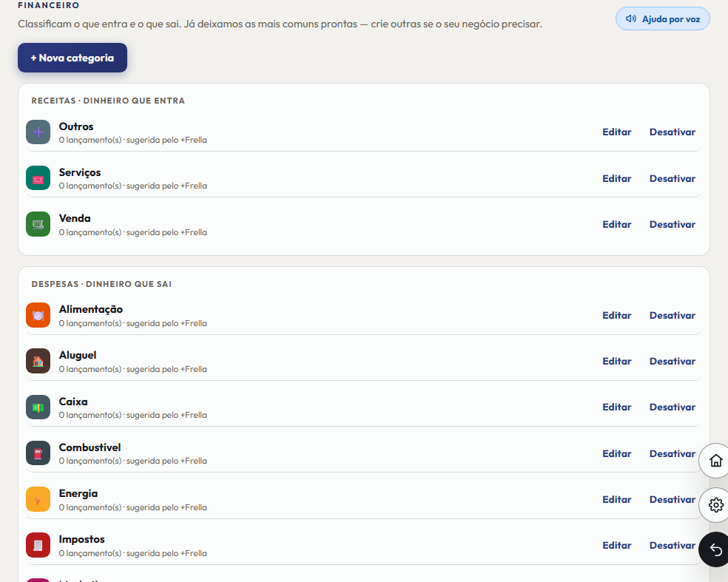Edit the Outros category
This screenshot has width=728, height=582.
616,132
